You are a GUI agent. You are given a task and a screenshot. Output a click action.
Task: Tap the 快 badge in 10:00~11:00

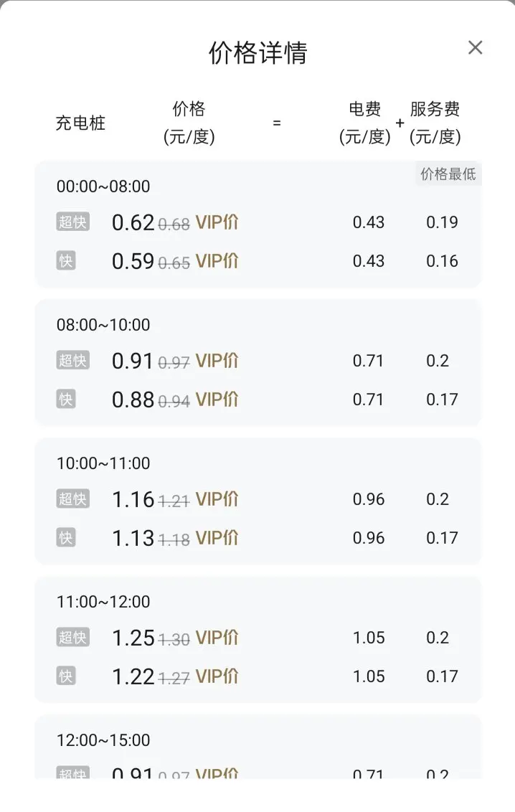click(x=66, y=537)
